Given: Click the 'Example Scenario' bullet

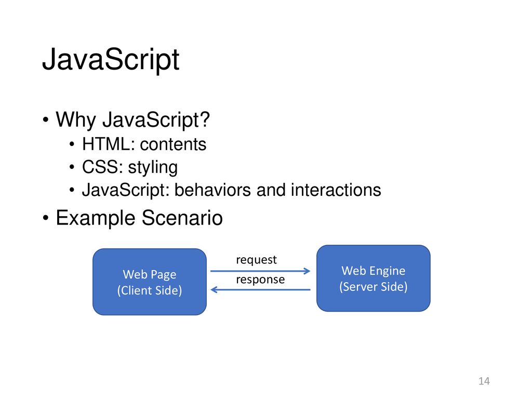Looking at the screenshot, I should pyautogui.click(x=139, y=218).
